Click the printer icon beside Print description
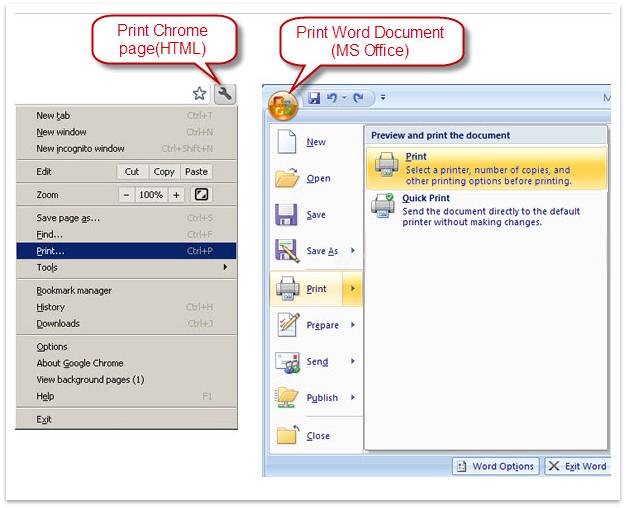Image resolution: width=626 pixels, height=508 pixels. click(x=386, y=164)
